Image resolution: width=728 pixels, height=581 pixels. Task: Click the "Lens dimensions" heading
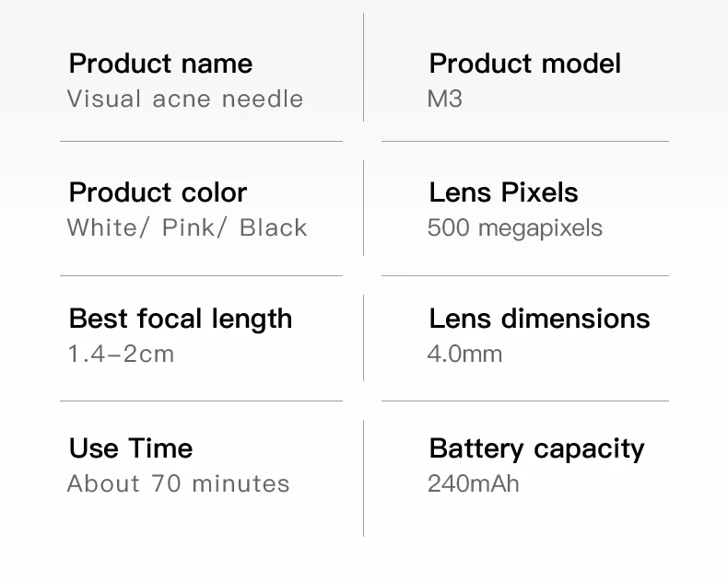(539, 319)
